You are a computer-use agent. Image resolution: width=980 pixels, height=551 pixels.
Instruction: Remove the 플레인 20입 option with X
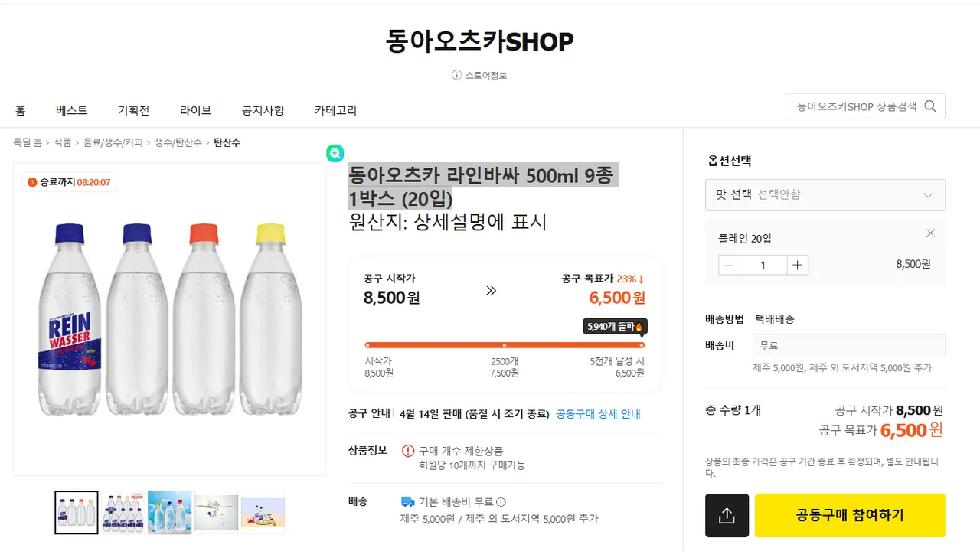pyautogui.click(x=930, y=233)
